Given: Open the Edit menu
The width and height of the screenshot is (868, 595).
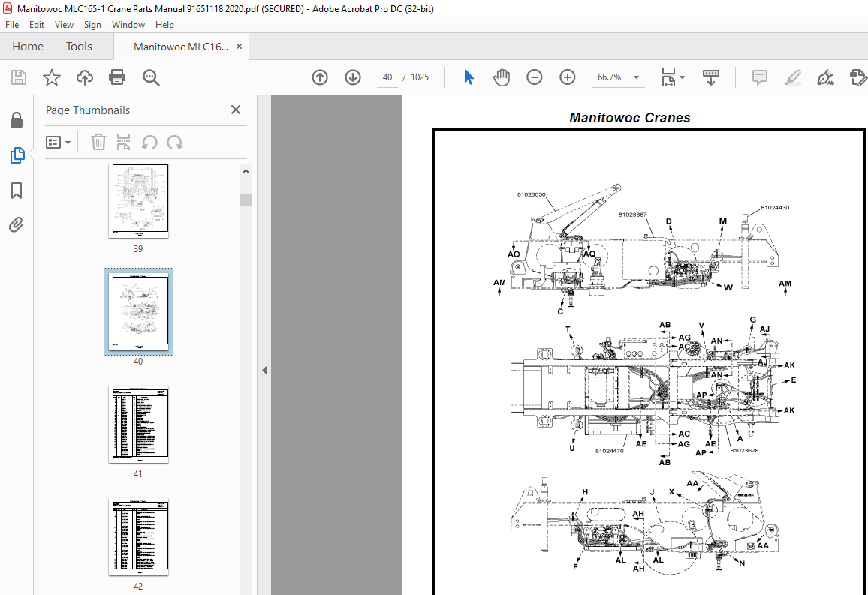Looking at the screenshot, I should click(37, 24).
